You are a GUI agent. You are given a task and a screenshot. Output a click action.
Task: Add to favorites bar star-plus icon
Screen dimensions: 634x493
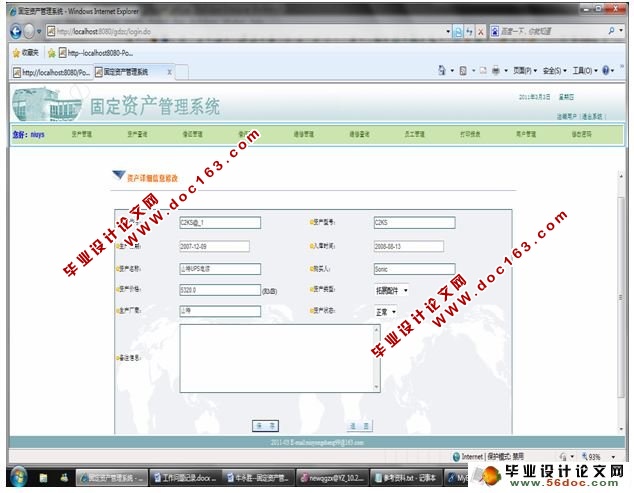click(x=51, y=53)
